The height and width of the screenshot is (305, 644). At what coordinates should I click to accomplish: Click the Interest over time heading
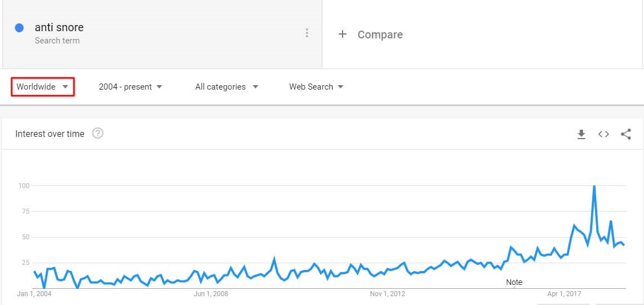(49, 134)
